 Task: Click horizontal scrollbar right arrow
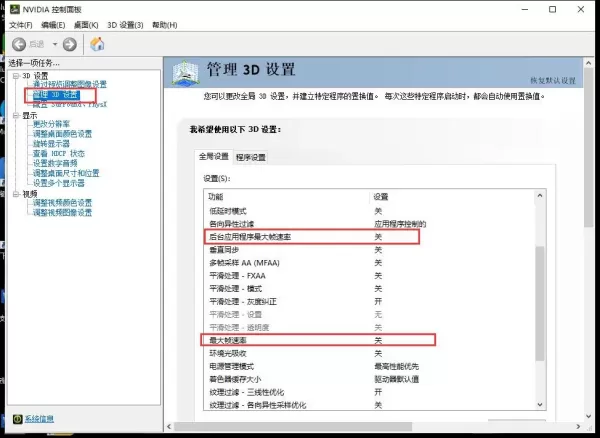[x=578, y=426]
